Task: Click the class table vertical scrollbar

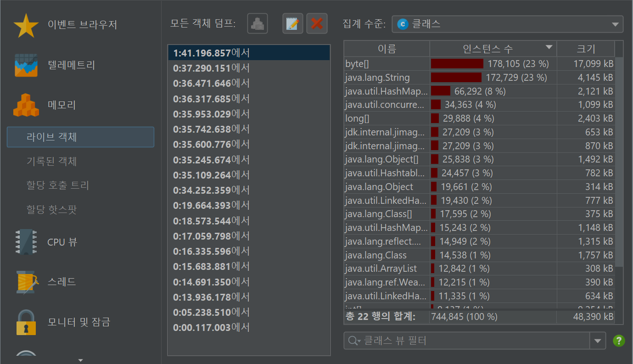Action: point(619,162)
